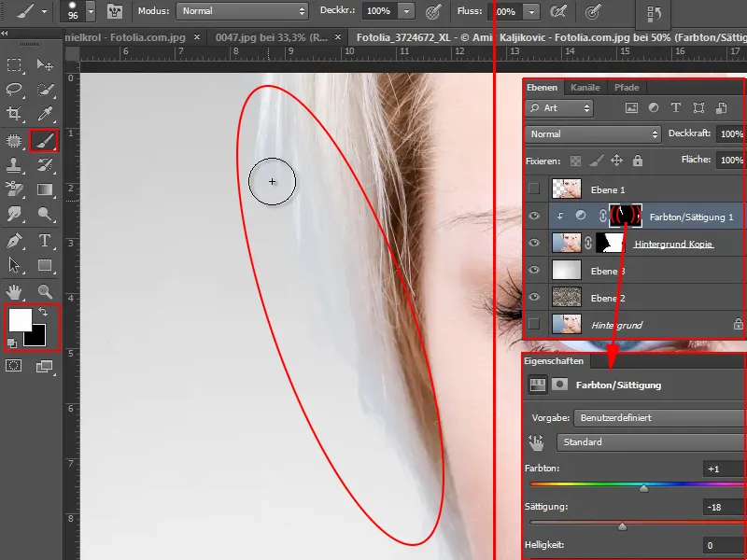Select the Spot Healing Brush tool
747x560 pixels.
point(14,141)
